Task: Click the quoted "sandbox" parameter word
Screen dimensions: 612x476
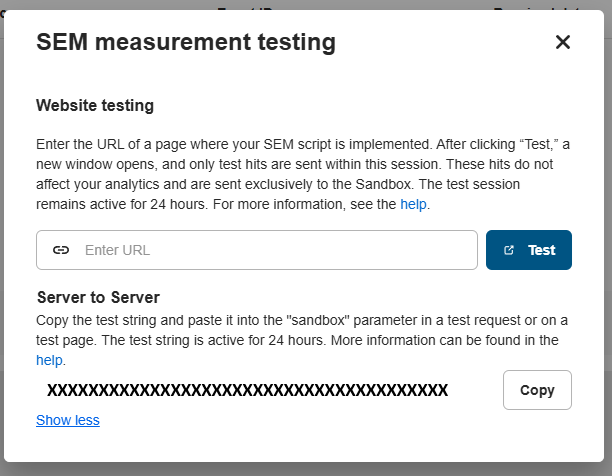Action: pos(318,320)
